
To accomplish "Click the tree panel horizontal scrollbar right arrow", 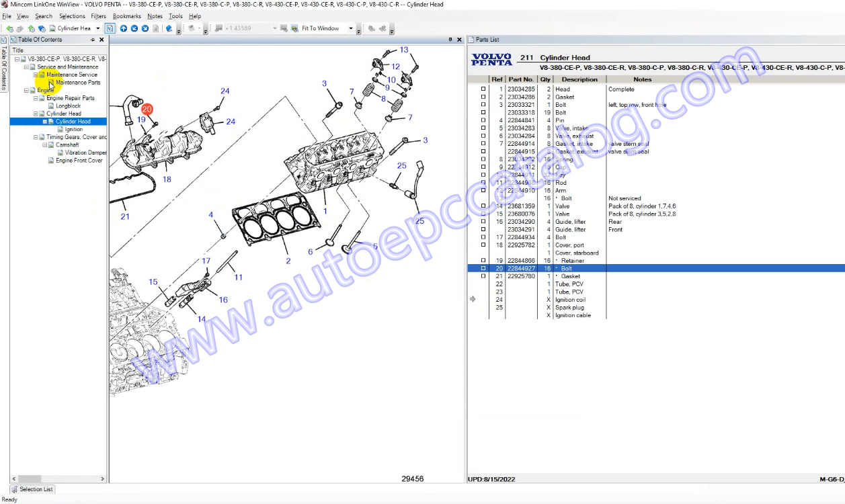I will click(102, 479).
